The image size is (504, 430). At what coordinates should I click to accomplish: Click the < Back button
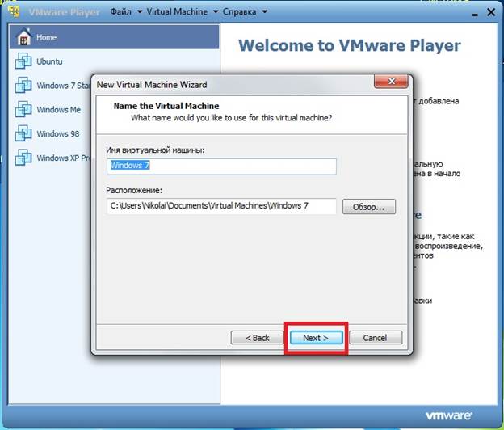tap(257, 338)
